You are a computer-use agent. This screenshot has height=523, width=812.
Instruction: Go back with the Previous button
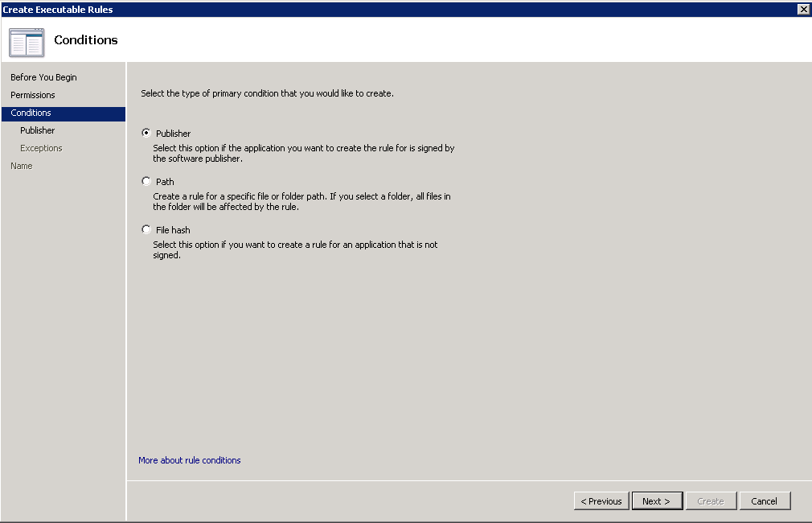tap(601, 501)
